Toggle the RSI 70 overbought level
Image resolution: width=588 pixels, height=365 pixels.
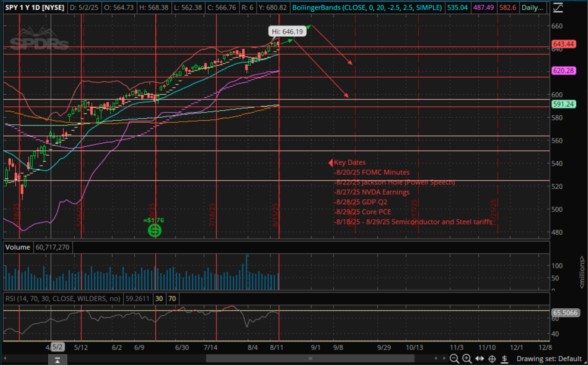click(172, 298)
